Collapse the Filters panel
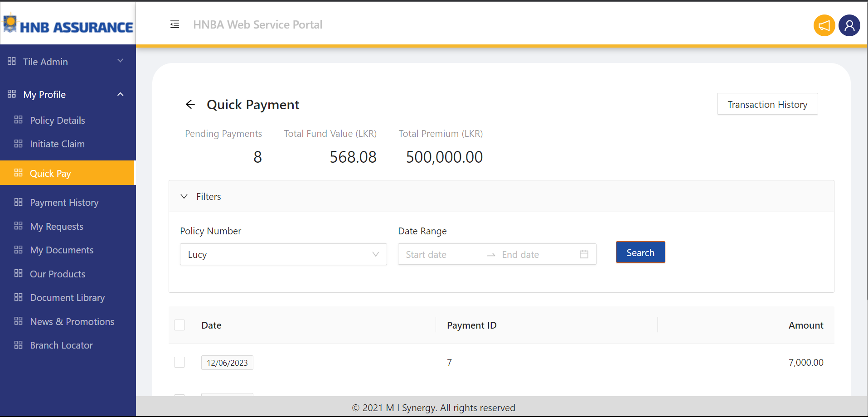The height and width of the screenshot is (417, 868). coord(184,196)
